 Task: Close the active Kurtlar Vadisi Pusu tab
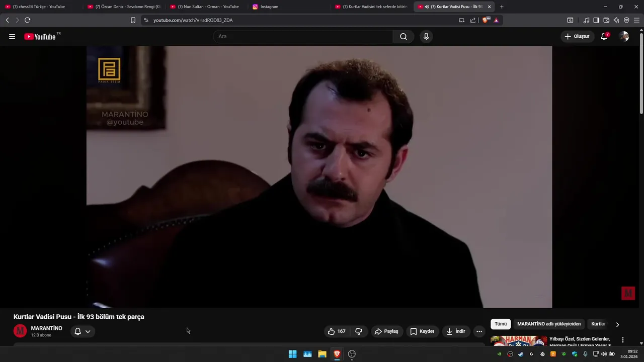coord(489,7)
